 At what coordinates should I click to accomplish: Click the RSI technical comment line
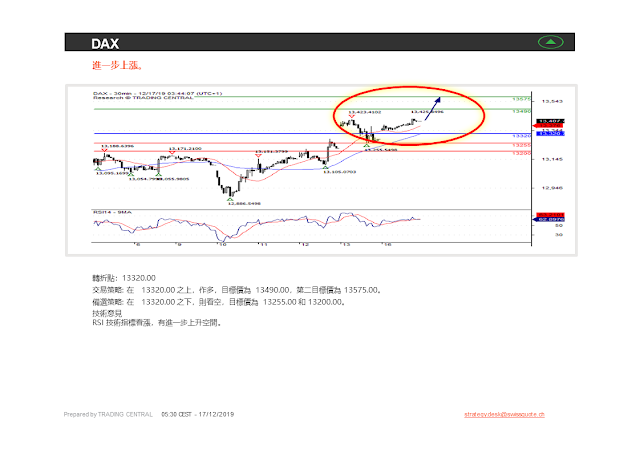pyautogui.click(x=158, y=322)
